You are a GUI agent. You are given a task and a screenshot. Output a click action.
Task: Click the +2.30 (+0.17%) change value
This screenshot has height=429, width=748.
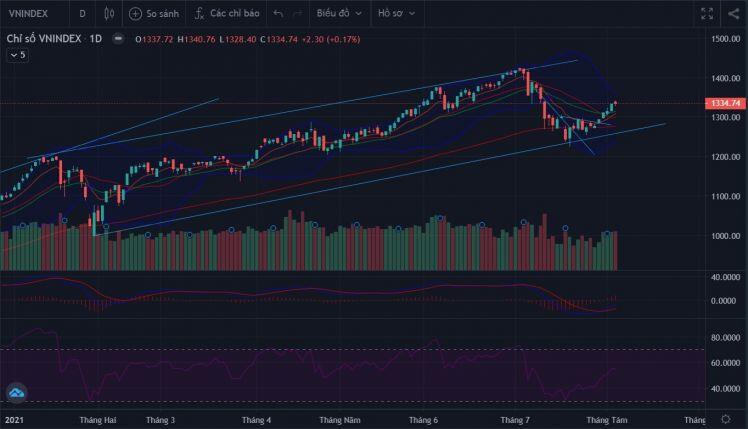pyautogui.click(x=331, y=40)
